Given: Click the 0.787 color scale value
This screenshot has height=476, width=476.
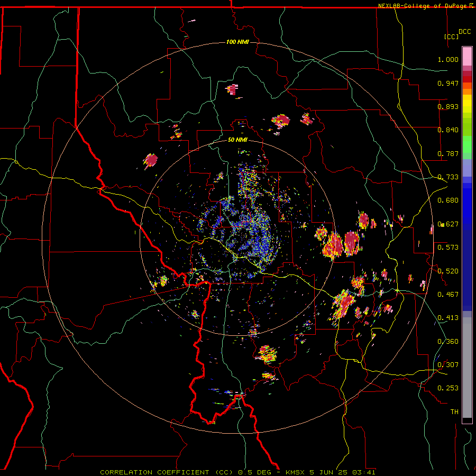Looking at the screenshot, I should click(x=448, y=153).
